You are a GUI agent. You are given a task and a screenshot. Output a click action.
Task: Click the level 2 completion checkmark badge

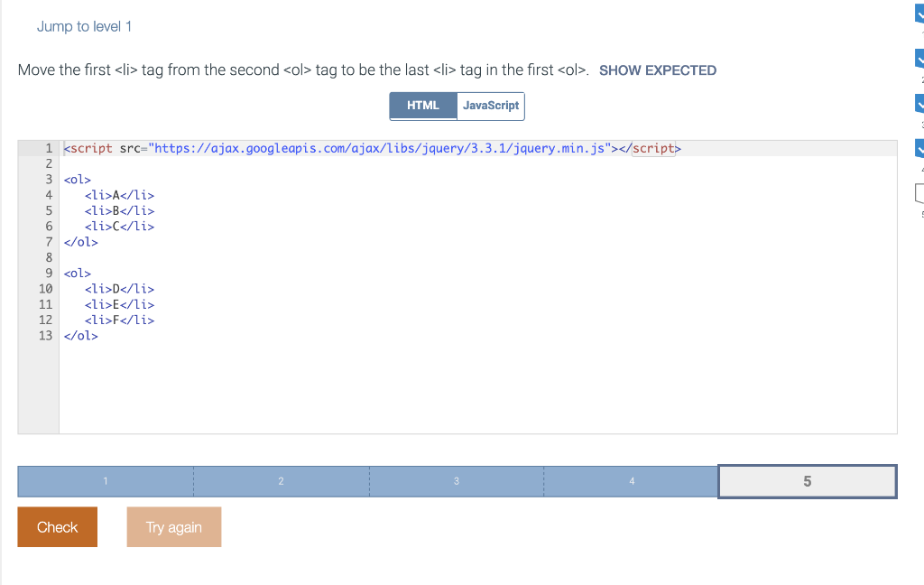point(918,57)
